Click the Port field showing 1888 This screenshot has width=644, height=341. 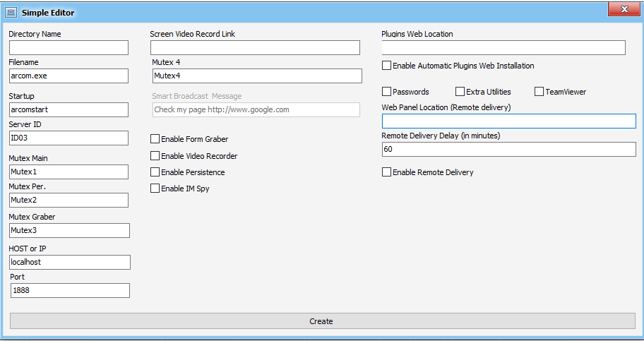70,290
